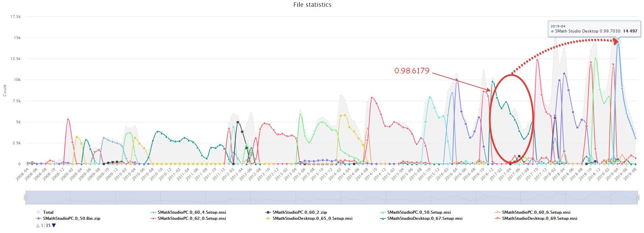This screenshot has height=233, width=644.
Task: Go to next legend page with down arrow
Action: pyautogui.click(x=54, y=226)
